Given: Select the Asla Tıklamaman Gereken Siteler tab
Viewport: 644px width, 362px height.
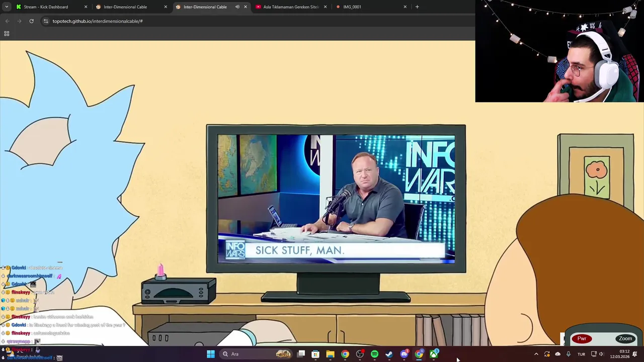Looking at the screenshot, I should [291, 7].
